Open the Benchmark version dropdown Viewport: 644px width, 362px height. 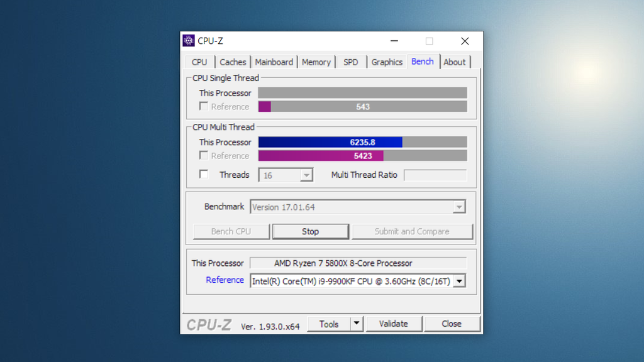[460, 206]
